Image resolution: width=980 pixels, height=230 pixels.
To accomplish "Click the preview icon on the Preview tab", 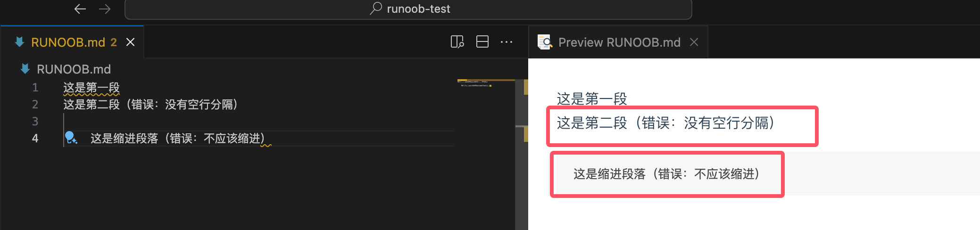I will 545,42.
